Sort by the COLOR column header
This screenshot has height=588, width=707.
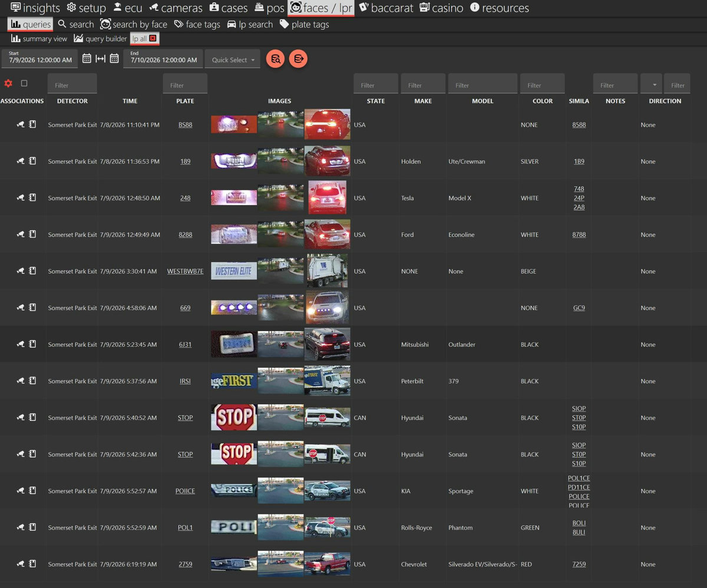click(x=543, y=101)
